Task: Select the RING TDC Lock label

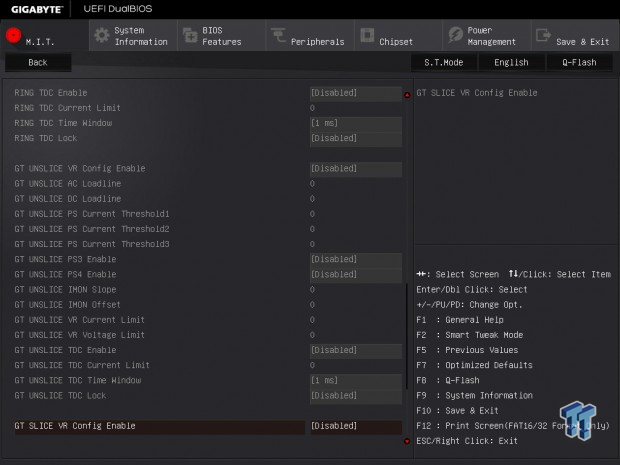Action: point(45,138)
